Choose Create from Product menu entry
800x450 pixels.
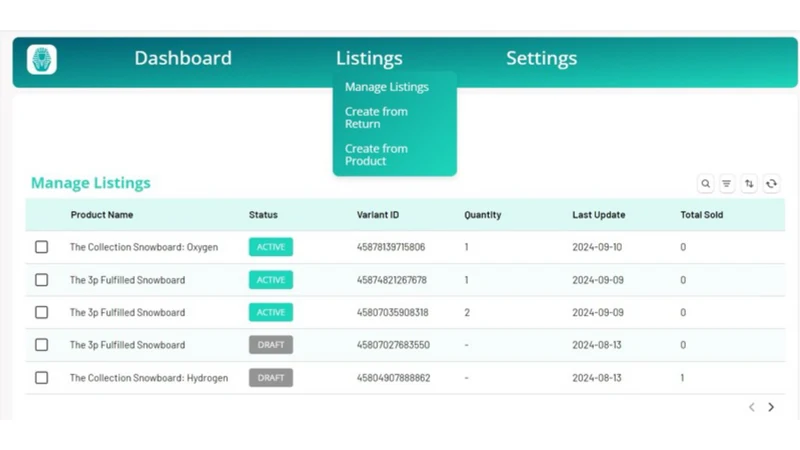point(376,155)
